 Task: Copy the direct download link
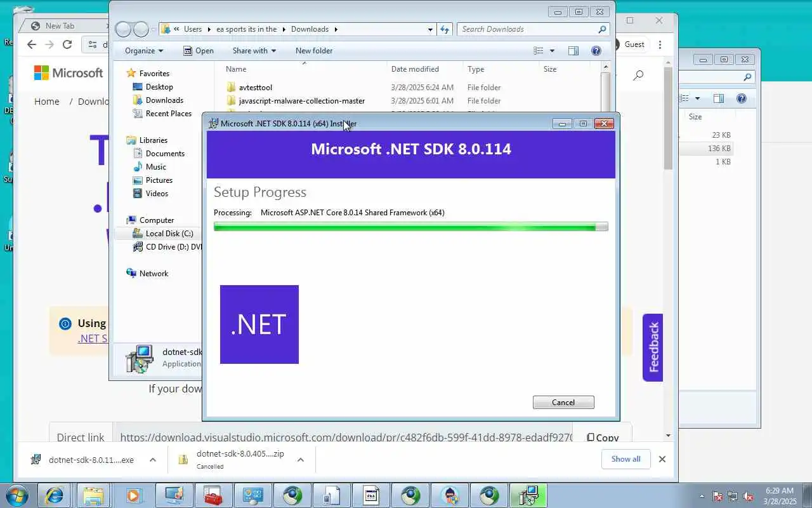point(603,438)
